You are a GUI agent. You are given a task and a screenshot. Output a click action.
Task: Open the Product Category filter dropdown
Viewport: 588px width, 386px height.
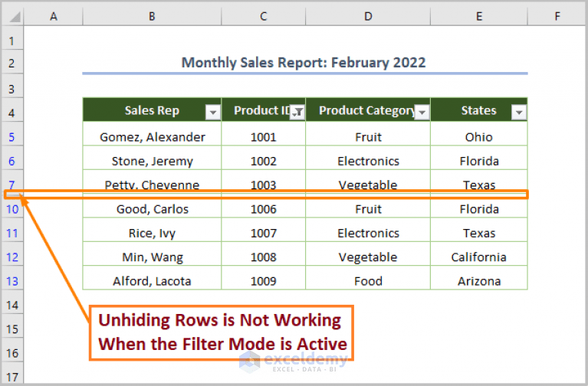[x=422, y=112]
